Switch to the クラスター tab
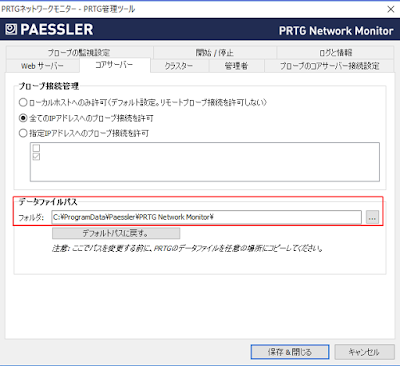400x366 pixels. pyautogui.click(x=179, y=66)
